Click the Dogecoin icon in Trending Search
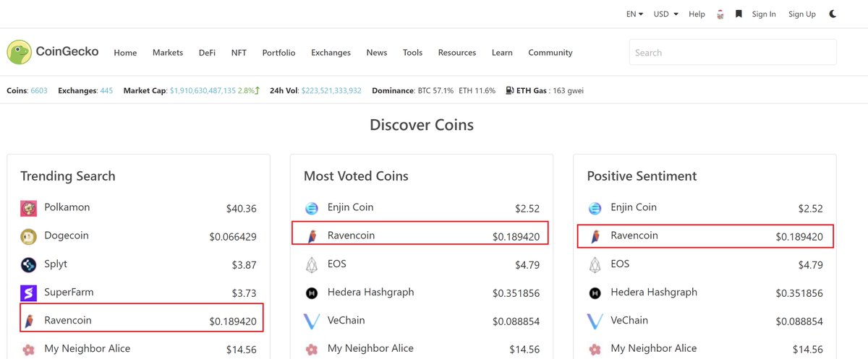This screenshot has height=359, width=868. (28, 236)
